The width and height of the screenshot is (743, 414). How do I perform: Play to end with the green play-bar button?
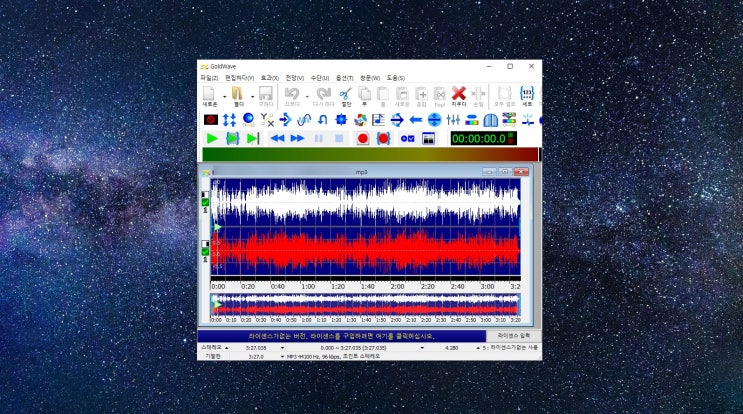pyautogui.click(x=253, y=139)
